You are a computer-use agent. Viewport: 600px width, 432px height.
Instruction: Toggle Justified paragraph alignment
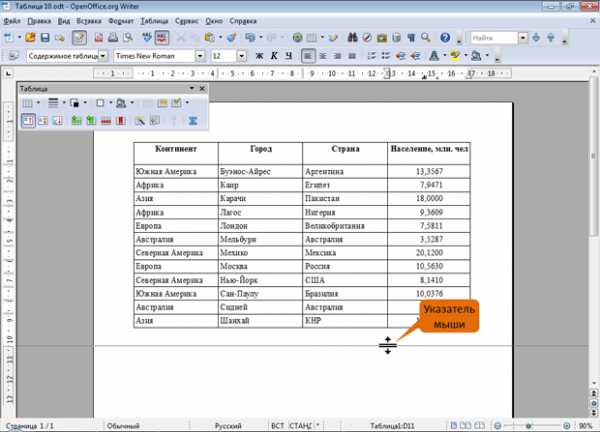point(352,56)
